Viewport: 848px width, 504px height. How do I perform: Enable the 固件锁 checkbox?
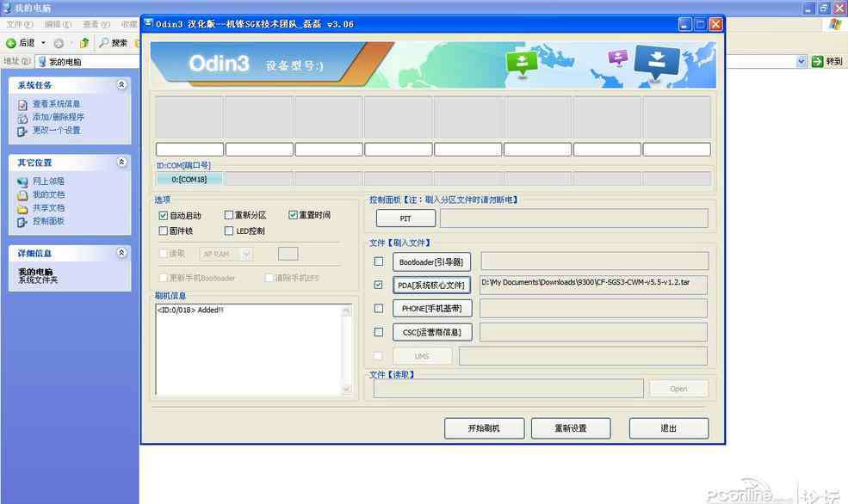(x=164, y=230)
